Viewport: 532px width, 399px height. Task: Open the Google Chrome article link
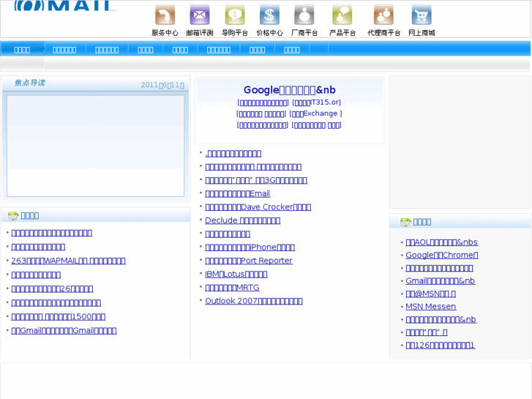pyautogui.click(x=442, y=255)
